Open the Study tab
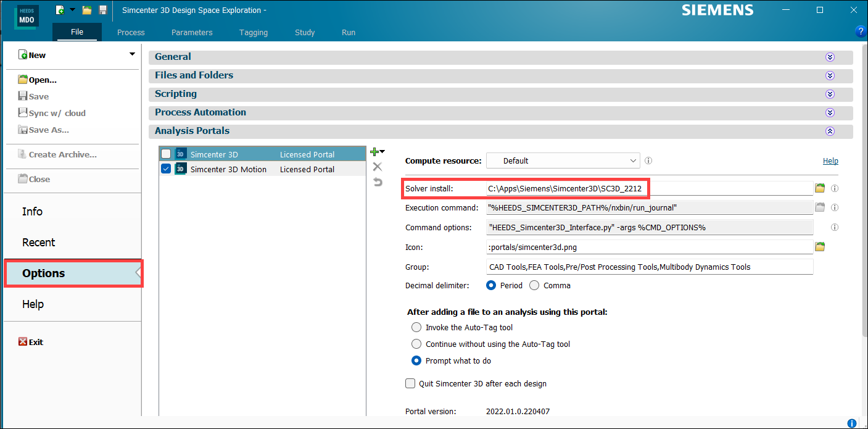Screen dimensions: 868x429 tap(305, 32)
